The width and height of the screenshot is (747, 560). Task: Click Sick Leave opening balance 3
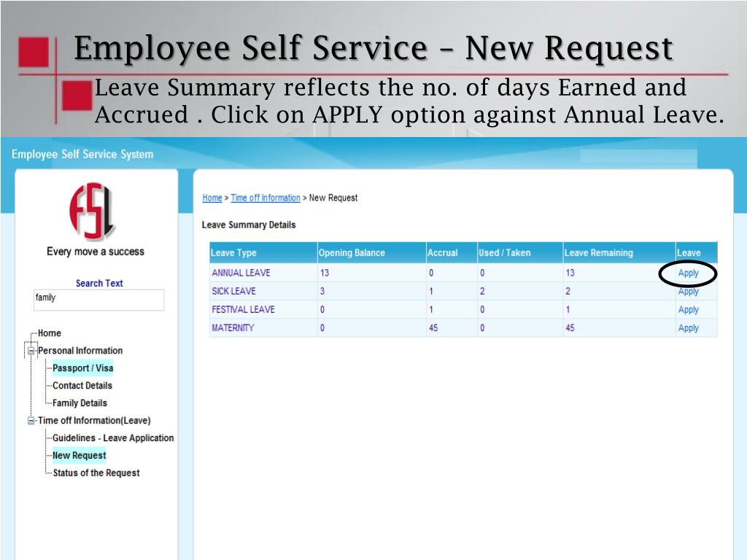[x=322, y=291]
